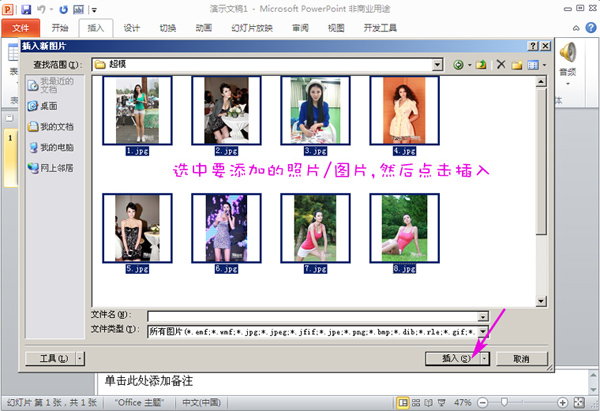600x411 pixels.
Task: Switch to Normal view icon in status bar
Action: pos(403,403)
